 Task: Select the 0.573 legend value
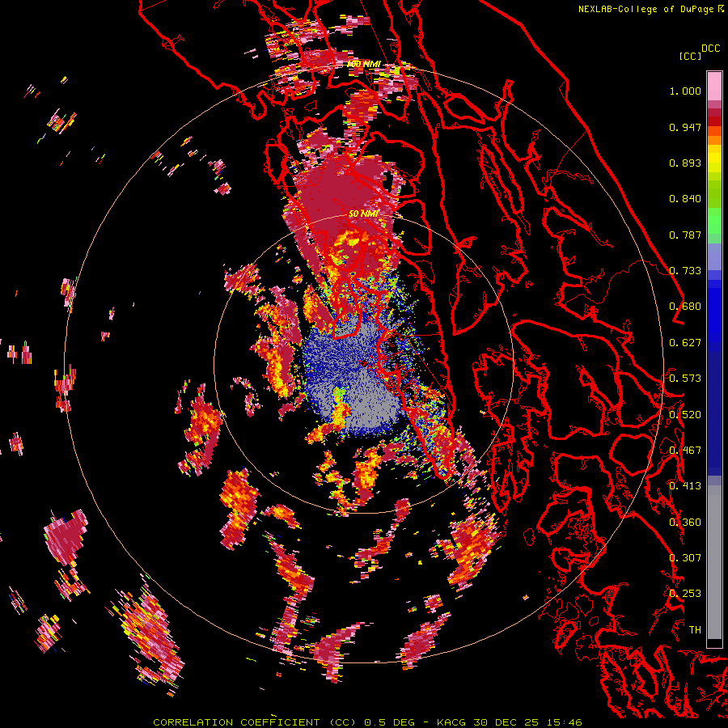(685, 379)
